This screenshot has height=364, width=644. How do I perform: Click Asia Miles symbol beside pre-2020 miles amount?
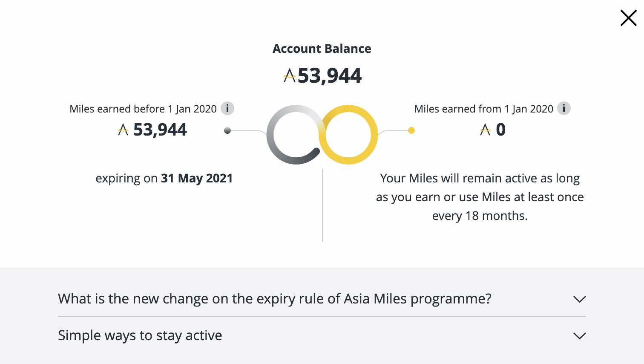(x=123, y=130)
